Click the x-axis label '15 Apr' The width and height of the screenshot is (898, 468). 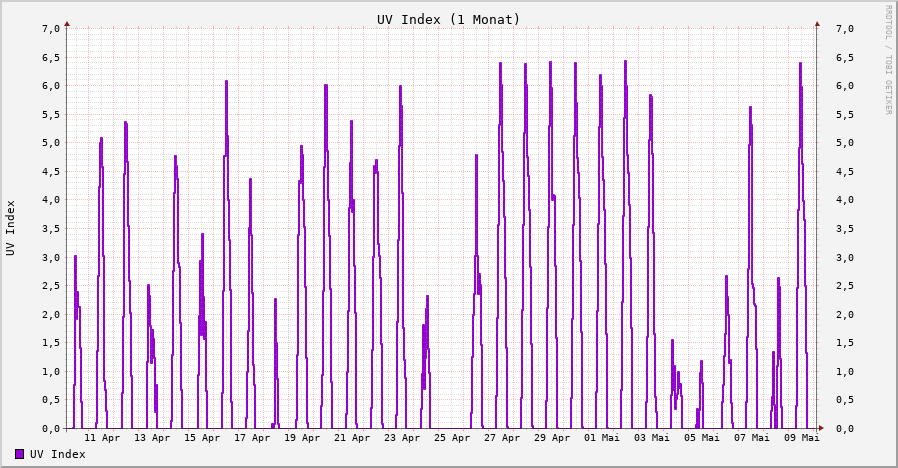pyautogui.click(x=202, y=438)
